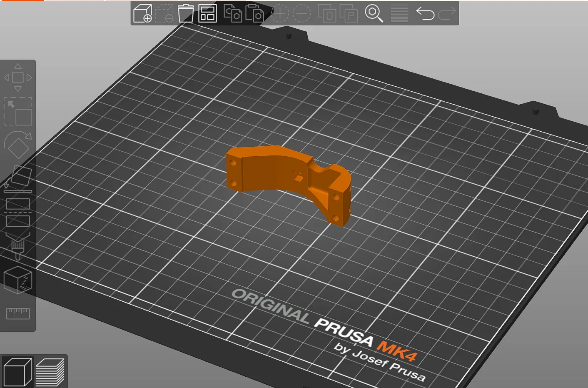Select the orange bracket model
This screenshot has width=588, height=388.
[275, 171]
